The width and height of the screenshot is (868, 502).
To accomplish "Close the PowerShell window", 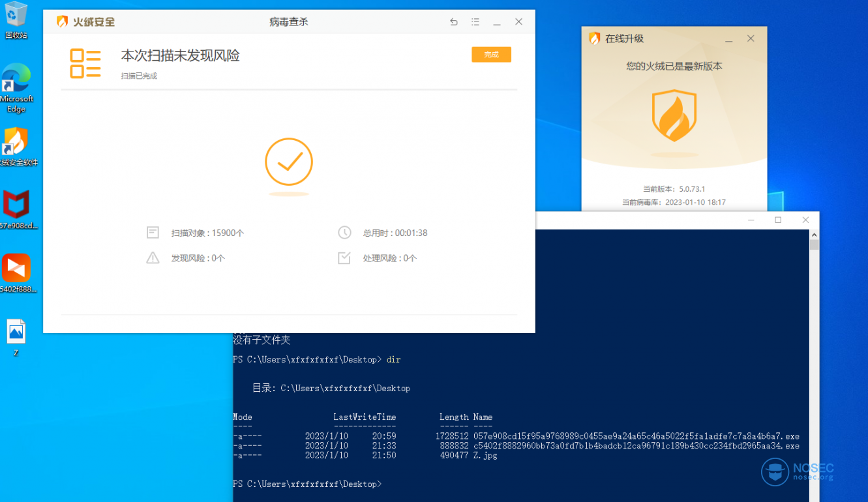I will click(805, 220).
